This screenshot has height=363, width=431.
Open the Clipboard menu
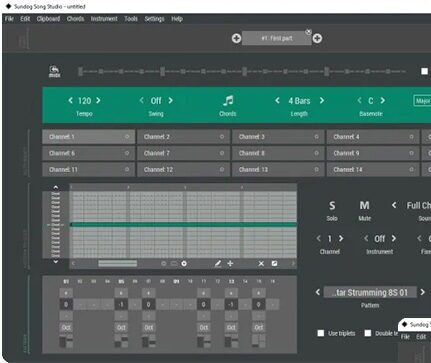click(48, 19)
